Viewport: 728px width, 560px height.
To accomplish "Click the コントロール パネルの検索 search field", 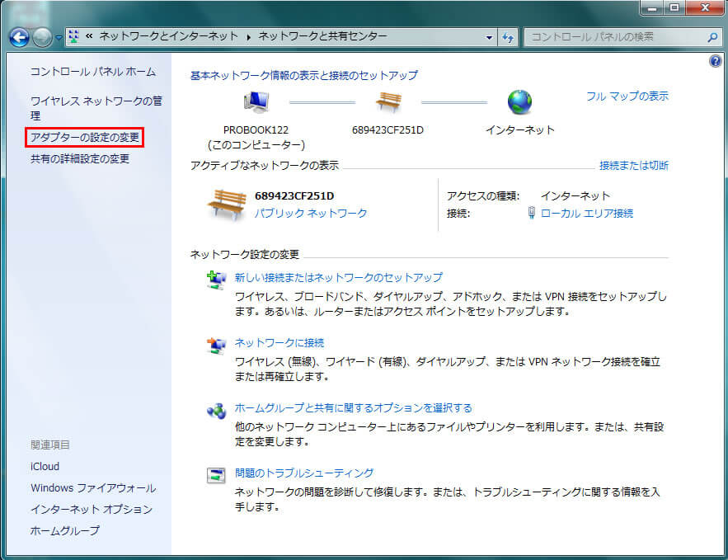I will tap(614, 37).
